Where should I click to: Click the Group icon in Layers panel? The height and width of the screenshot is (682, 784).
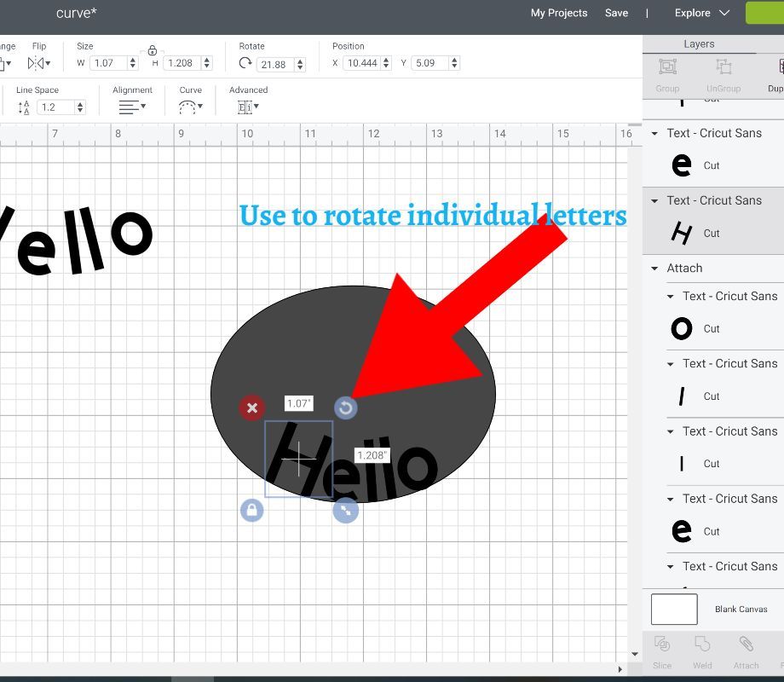click(x=667, y=66)
